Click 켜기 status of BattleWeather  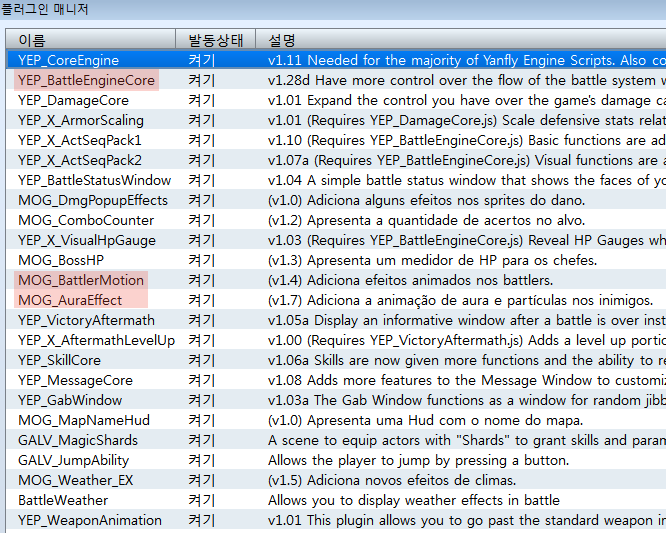[202, 499]
